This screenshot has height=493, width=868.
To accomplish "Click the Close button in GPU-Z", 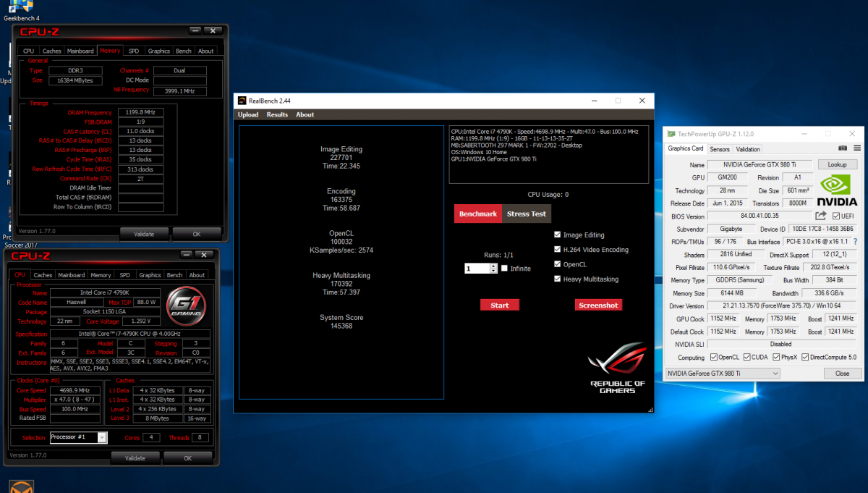I will [x=842, y=374].
